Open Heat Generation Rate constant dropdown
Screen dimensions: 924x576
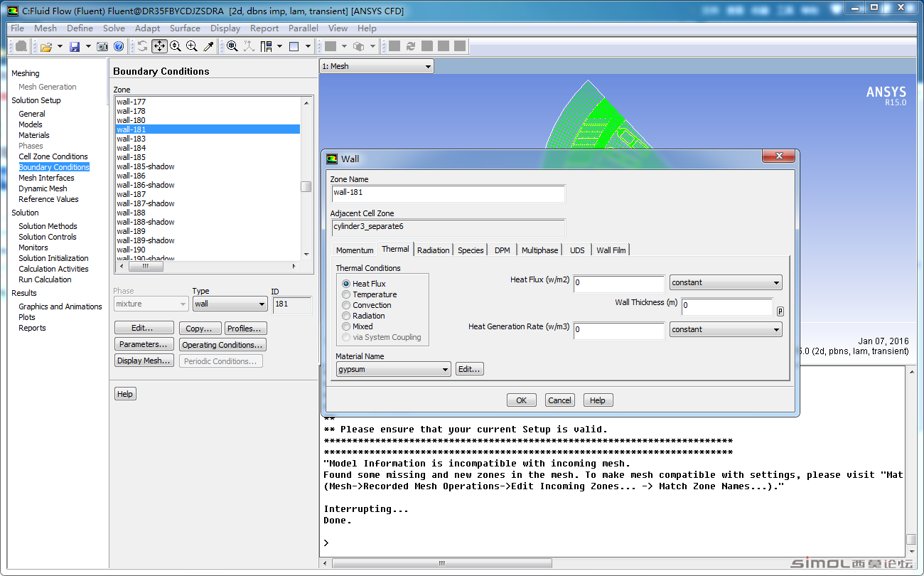(x=726, y=329)
